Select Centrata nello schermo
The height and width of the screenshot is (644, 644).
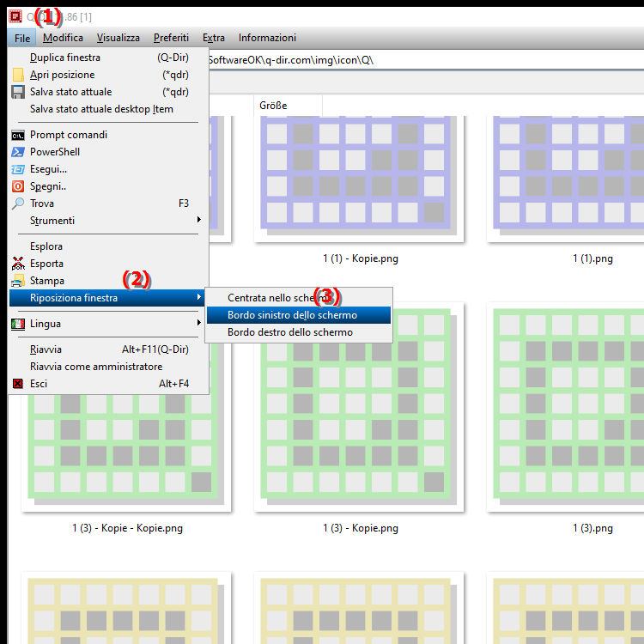299,298
